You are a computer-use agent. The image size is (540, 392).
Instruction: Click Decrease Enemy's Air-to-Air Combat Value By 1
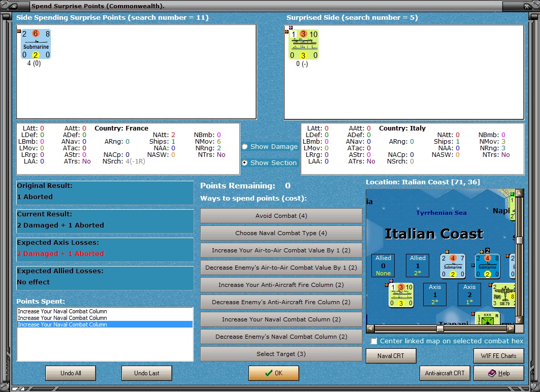tap(281, 268)
